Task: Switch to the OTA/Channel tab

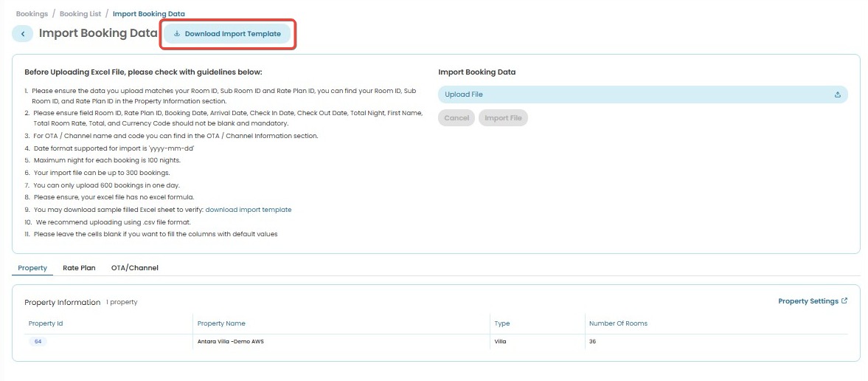Action: point(135,268)
